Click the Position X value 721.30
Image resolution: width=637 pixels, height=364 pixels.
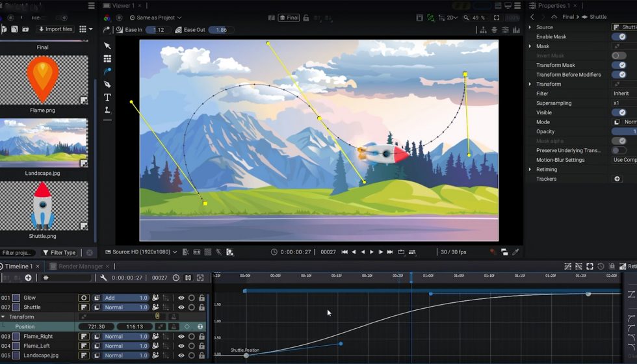[96, 326]
